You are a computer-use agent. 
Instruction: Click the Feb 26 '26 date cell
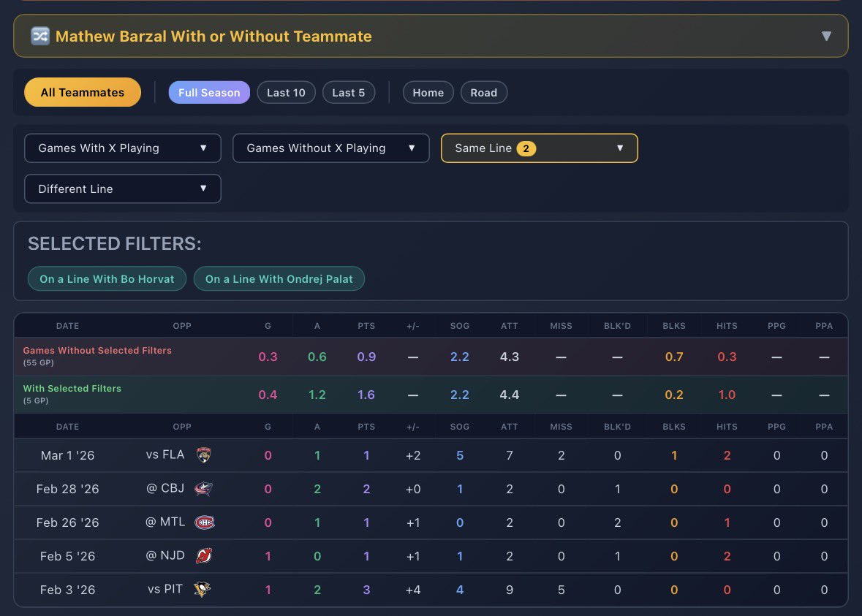67,522
